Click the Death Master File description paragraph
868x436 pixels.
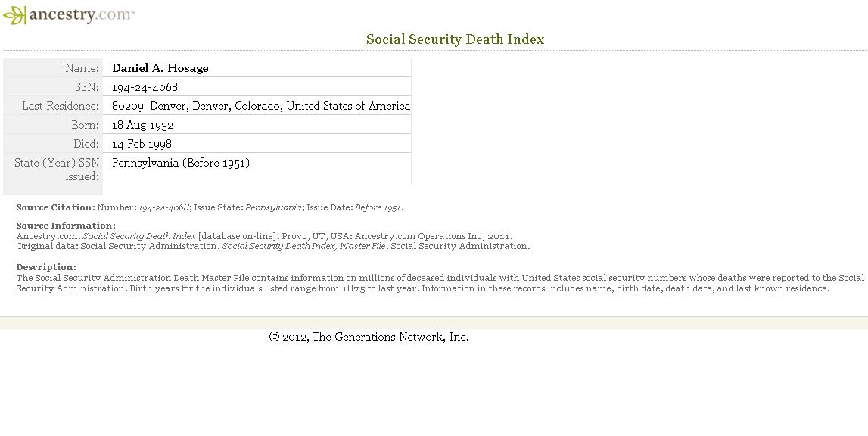tap(440, 283)
